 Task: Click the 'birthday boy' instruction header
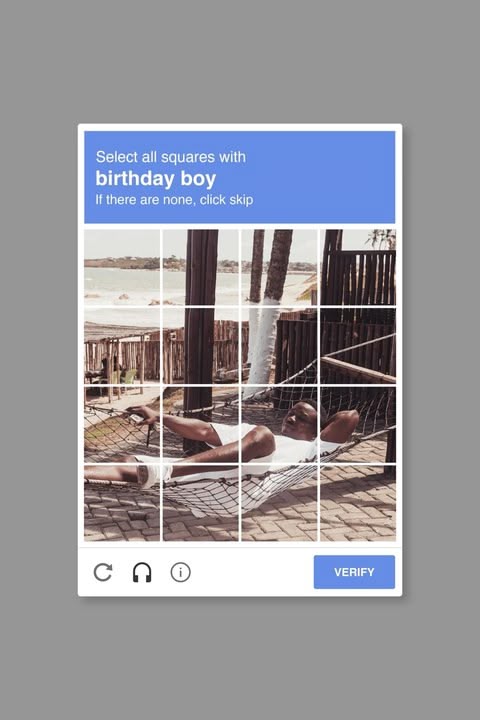tap(156, 179)
